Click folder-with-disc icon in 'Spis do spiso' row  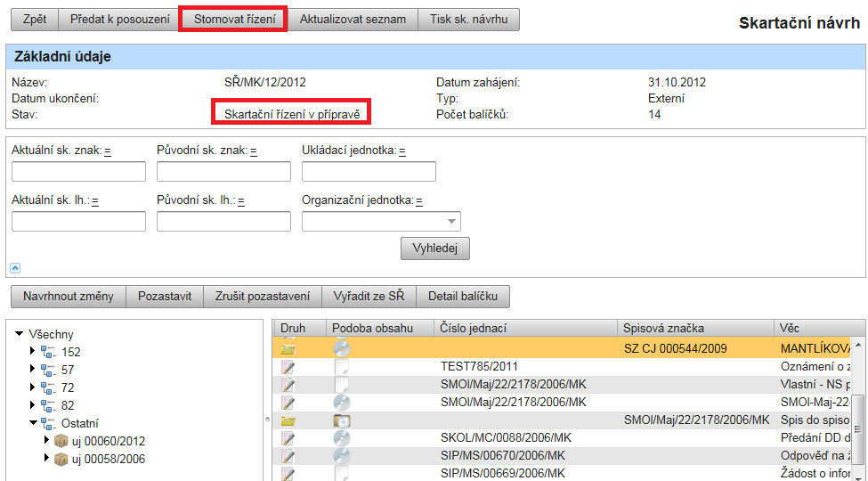tap(342, 420)
